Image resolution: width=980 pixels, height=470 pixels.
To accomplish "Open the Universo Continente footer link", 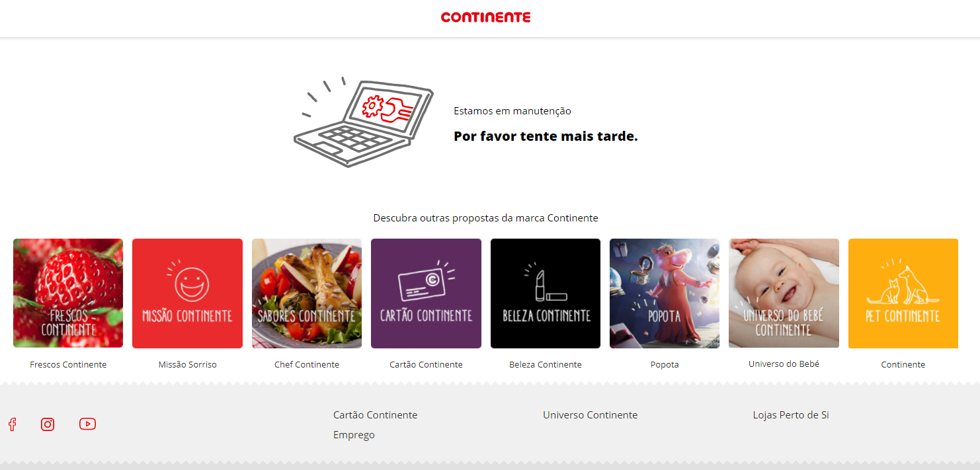I will pos(591,415).
